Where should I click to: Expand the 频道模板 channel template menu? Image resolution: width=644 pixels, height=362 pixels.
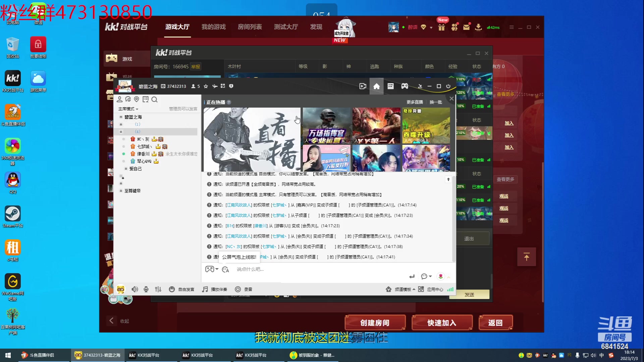[x=400, y=289]
